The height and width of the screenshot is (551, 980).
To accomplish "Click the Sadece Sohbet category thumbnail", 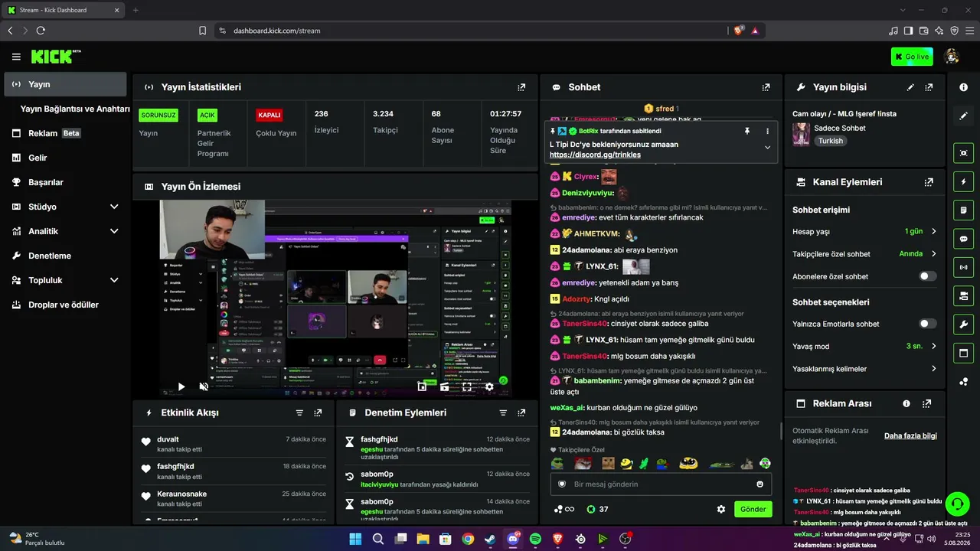I will (x=801, y=134).
